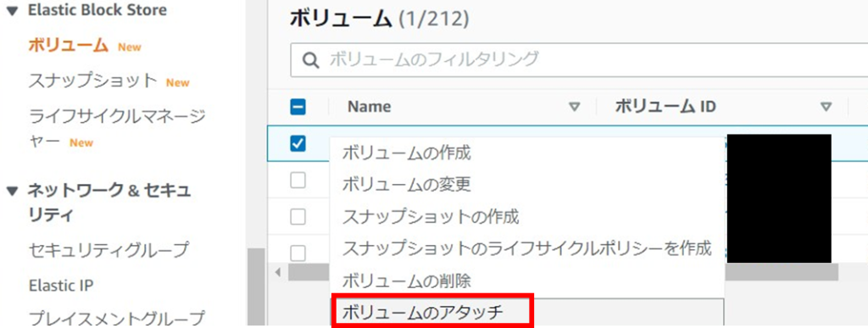Click the horizontal scrollbar left arrow

coord(278,272)
